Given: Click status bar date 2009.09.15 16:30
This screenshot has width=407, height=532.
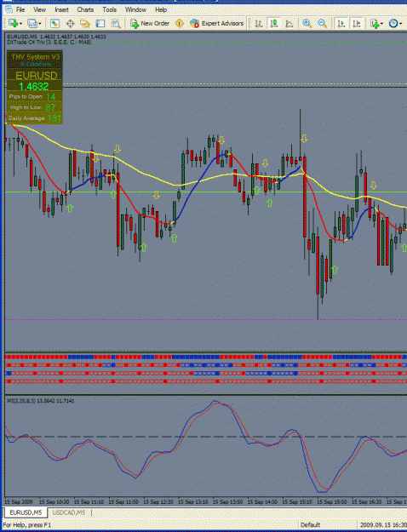Looking at the screenshot, I should click(x=383, y=525).
